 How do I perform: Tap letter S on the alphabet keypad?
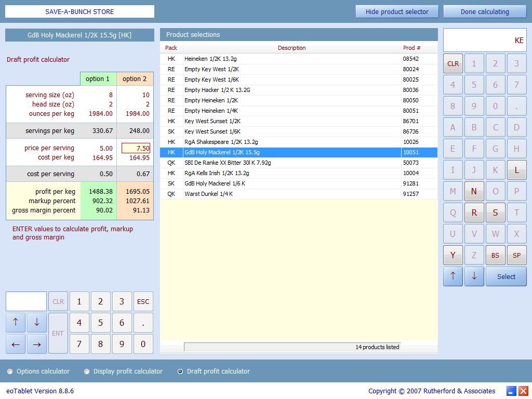click(495, 212)
